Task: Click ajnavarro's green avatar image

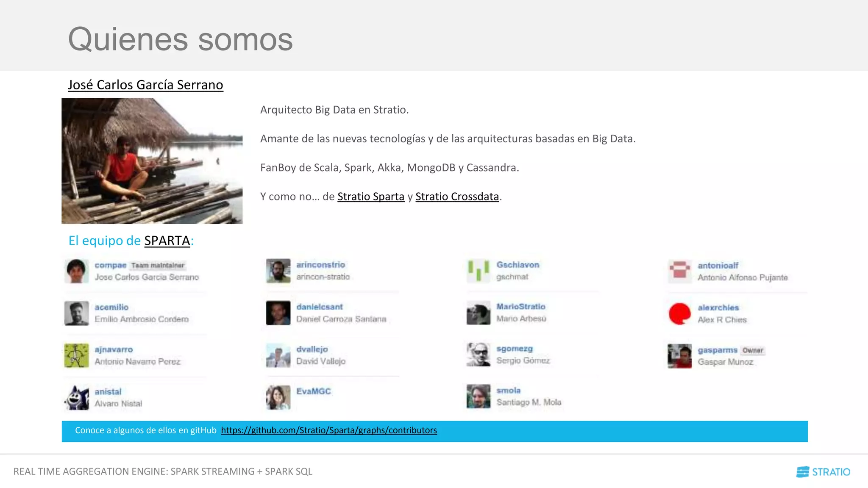Action: [77, 355]
